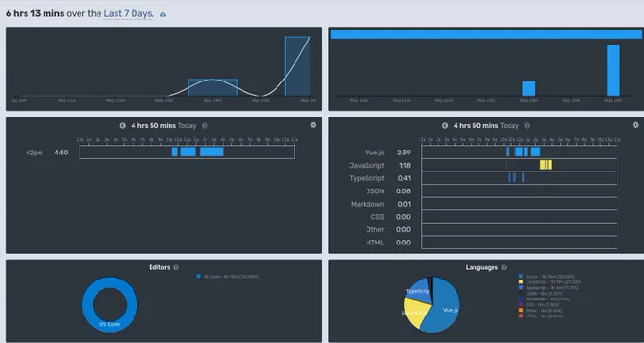Click the TypeScript legend entry text
644x343 pixels.
click(x=551, y=287)
